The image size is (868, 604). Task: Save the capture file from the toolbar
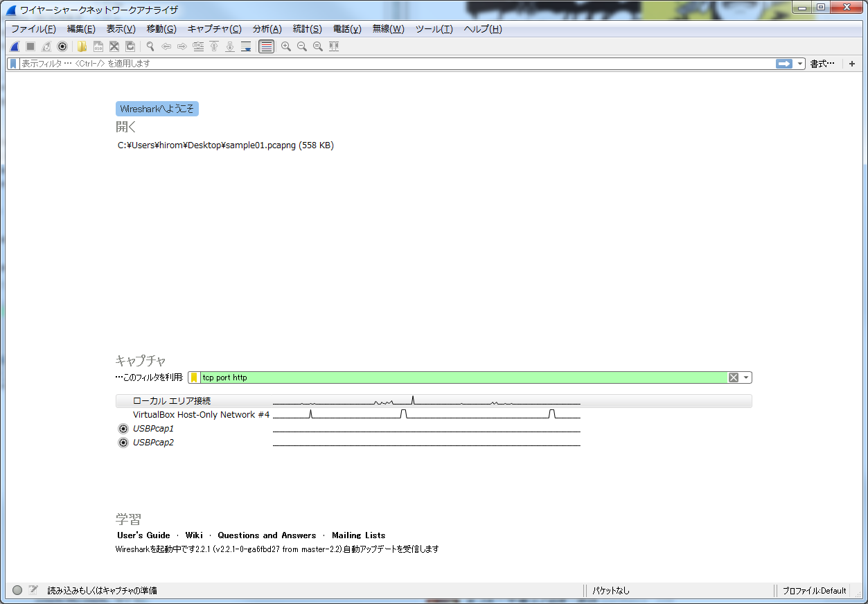click(98, 46)
